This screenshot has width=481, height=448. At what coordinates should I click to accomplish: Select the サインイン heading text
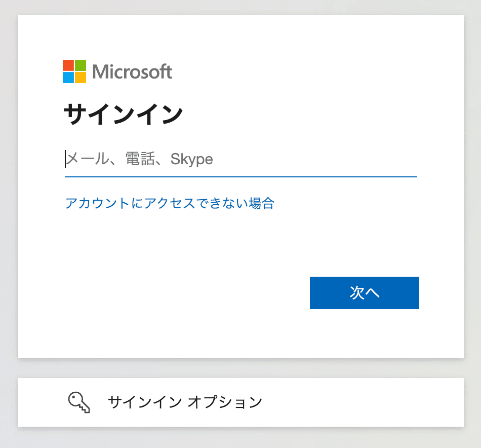point(124,114)
